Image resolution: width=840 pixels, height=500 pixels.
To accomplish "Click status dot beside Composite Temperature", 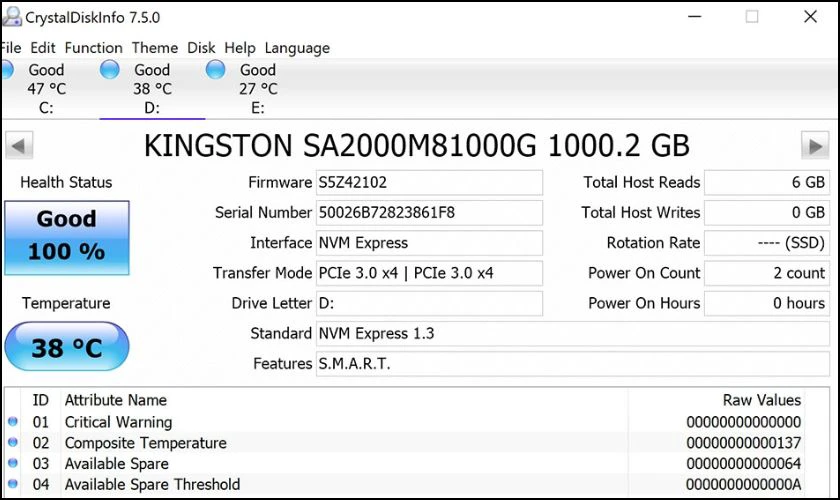I will pos(13,442).
